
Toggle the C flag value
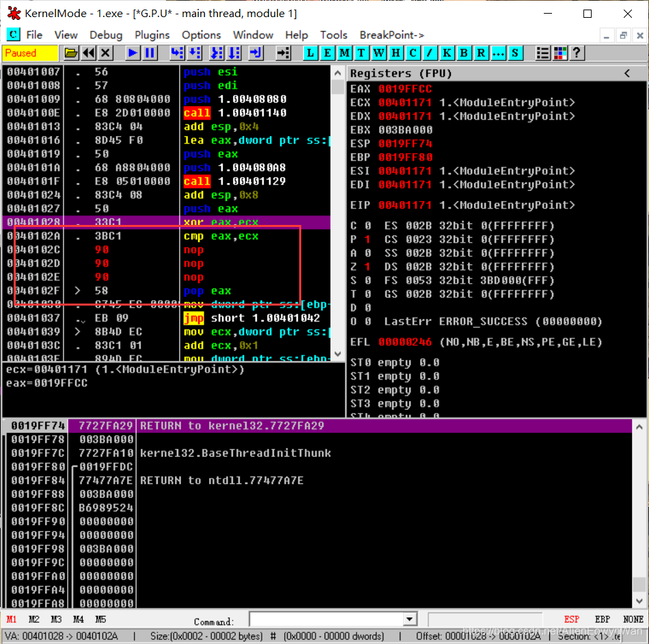368,226
